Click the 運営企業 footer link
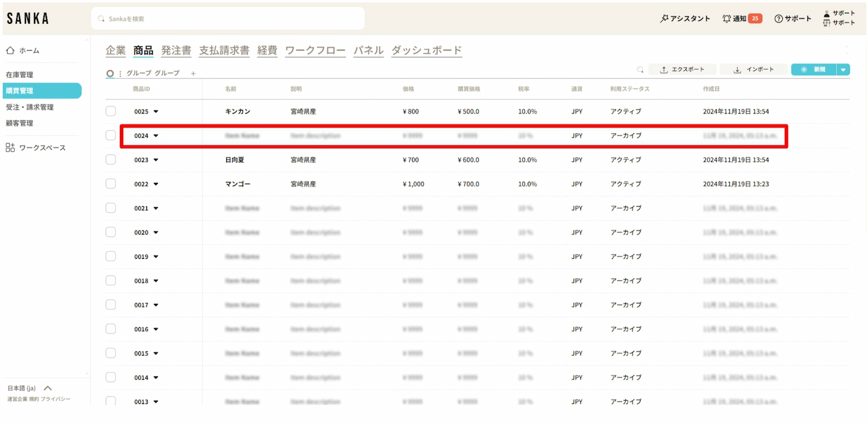The image size is (868, 425). (x=17, y=400)
